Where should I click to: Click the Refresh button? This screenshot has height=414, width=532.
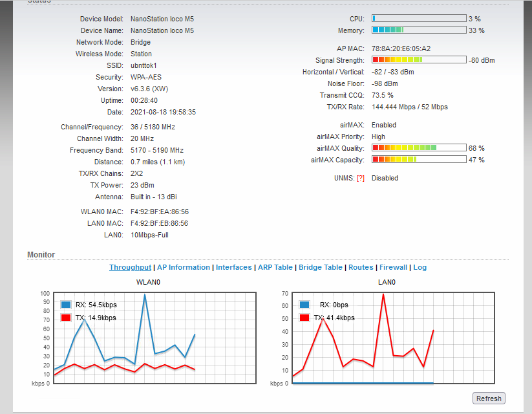(x=488, y=398)
